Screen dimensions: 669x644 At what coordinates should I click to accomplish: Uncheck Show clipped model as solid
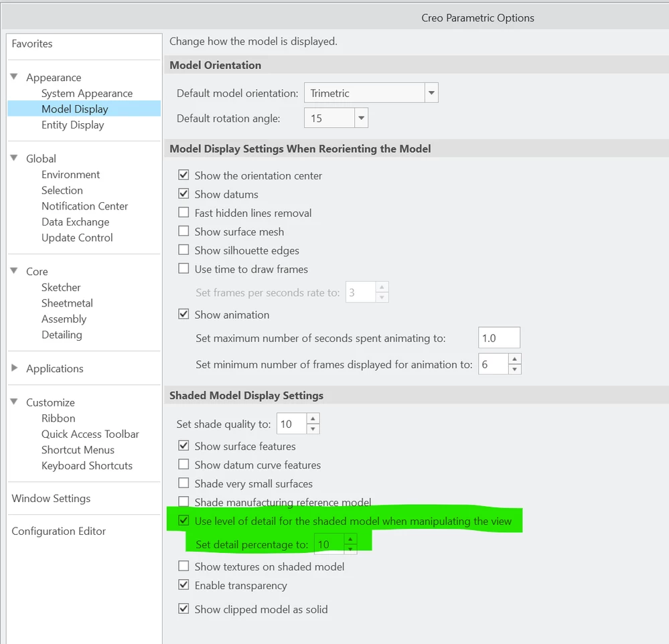(x=183, y=609)
